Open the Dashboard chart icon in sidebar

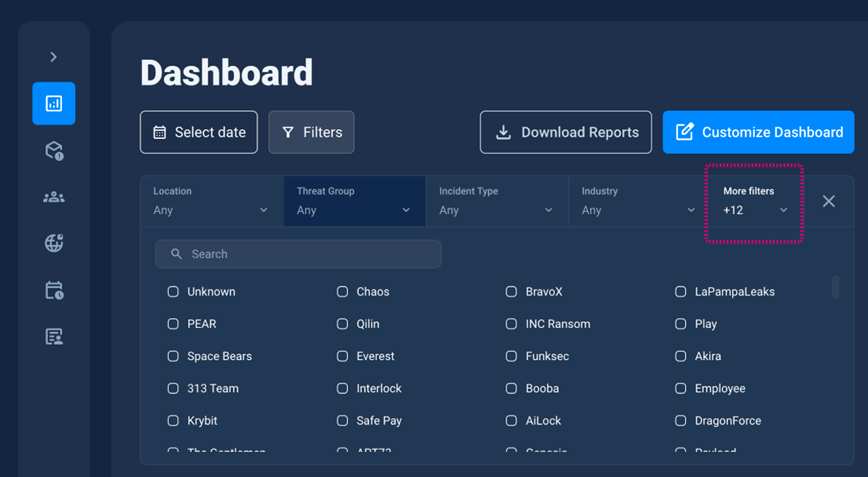(54, 104)
